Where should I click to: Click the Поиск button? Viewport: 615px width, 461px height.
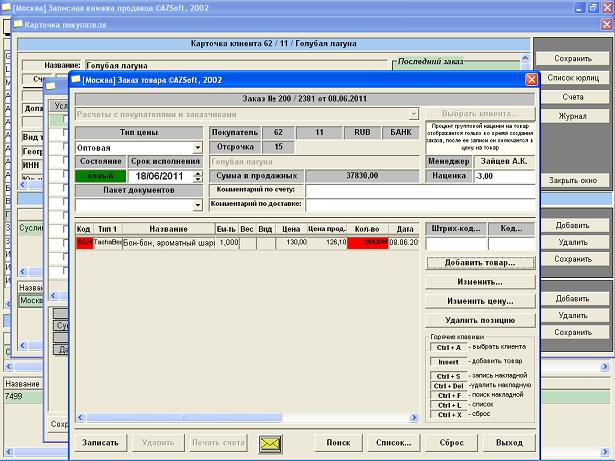point(338,443)
